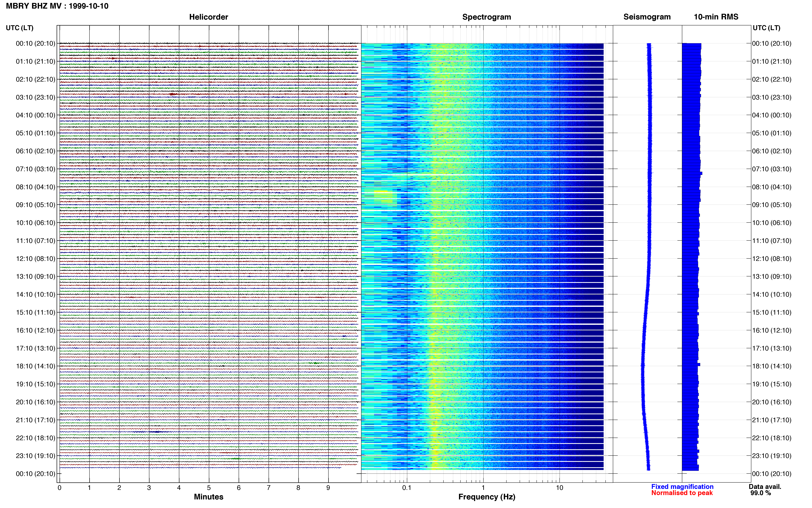Image resolution: width=812 pixels, height=508 pixels.
Task: Click the helicorder minute tick '9'
Action: pyautogui.click(x=328, y=488)
